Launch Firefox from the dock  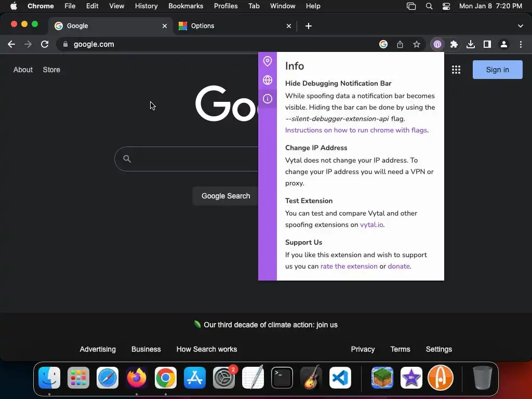(x=137, y=378)
